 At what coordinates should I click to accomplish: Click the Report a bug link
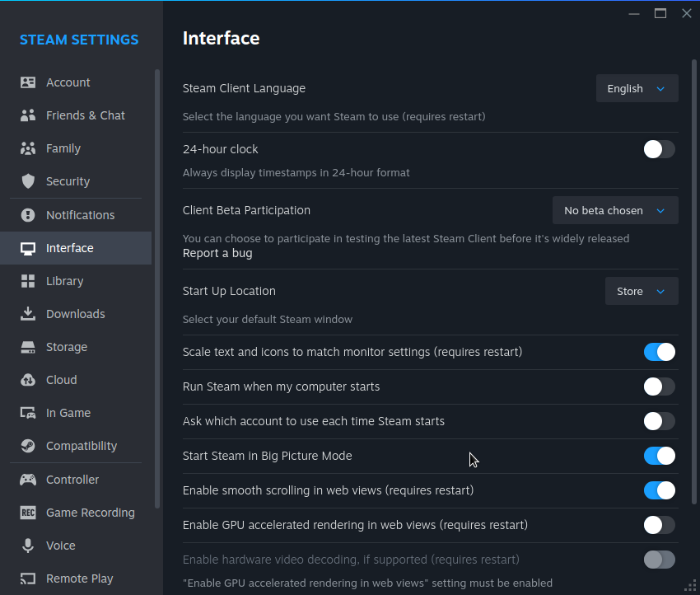click(x=217, y=253)
